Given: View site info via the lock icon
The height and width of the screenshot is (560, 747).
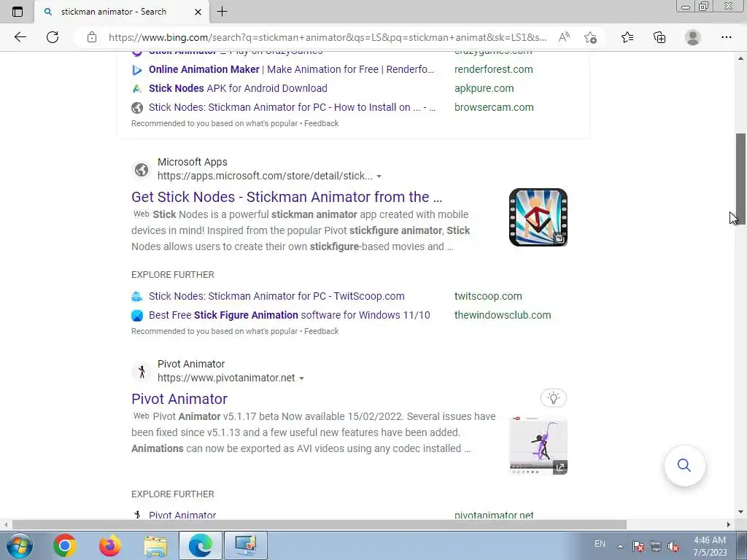Looking at the screenshot, I should click(92, 37).
